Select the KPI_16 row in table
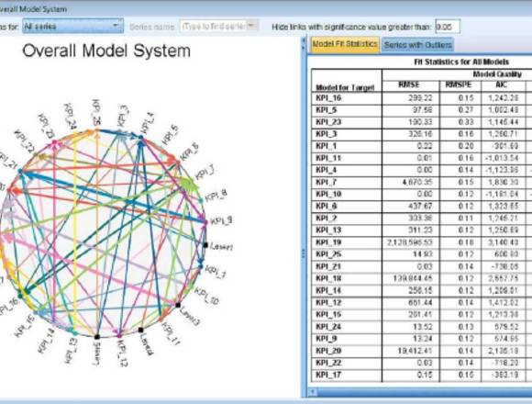532x404 pixels. pyautogui.click(x=421, y=98)
